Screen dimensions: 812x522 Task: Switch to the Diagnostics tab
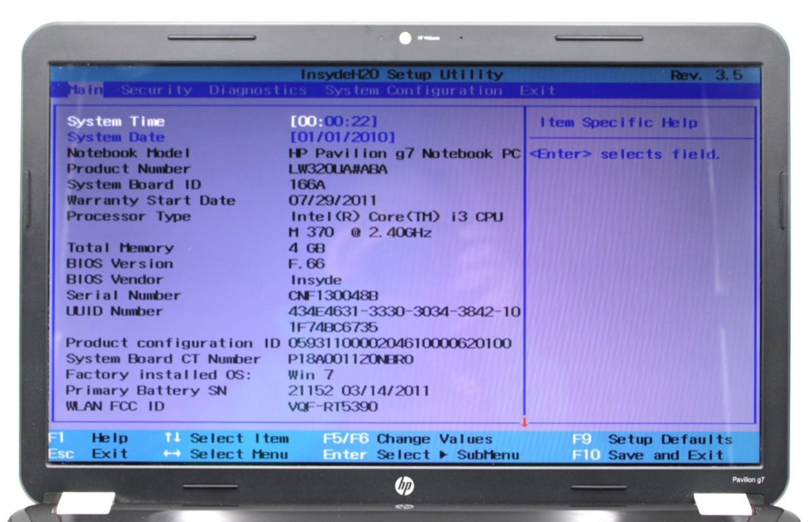tap(258, 90)
